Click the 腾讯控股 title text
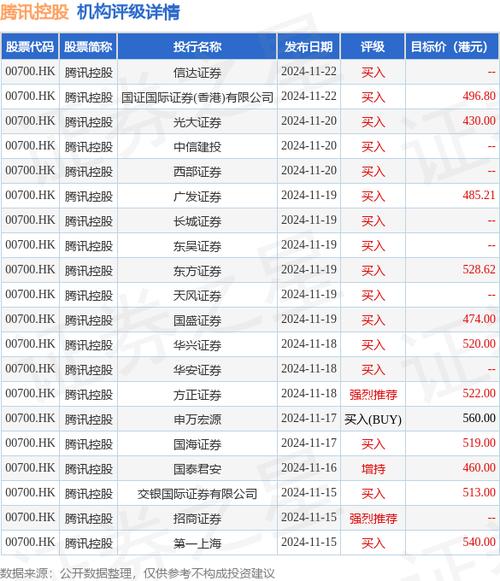 coord(34,12)
